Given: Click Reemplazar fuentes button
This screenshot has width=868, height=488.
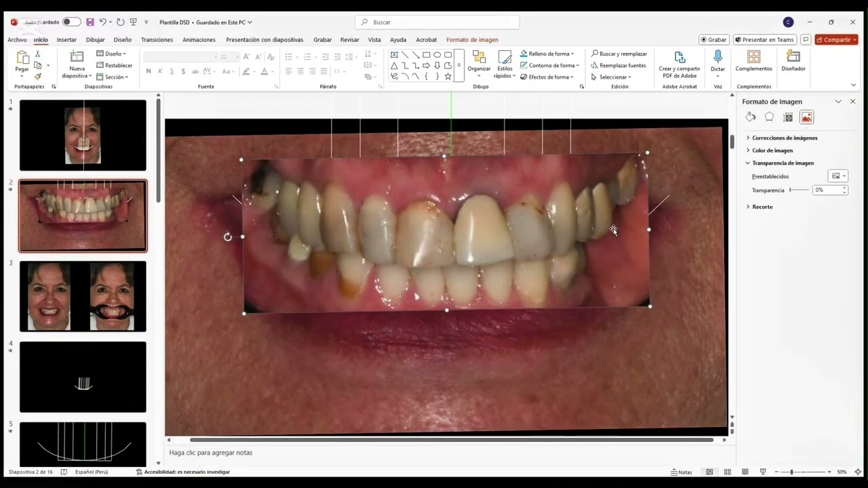Looking at the screenshot, I should [x=618, y=65].
